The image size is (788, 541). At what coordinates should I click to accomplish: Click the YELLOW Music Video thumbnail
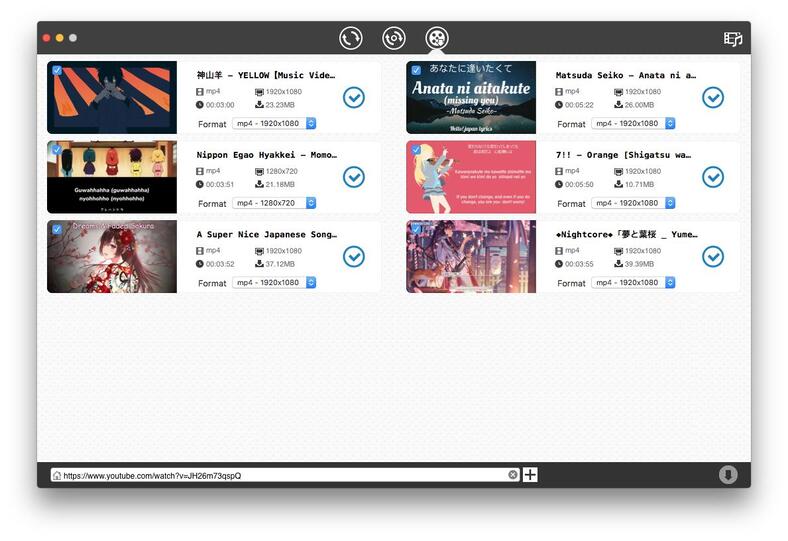point(112,97)
